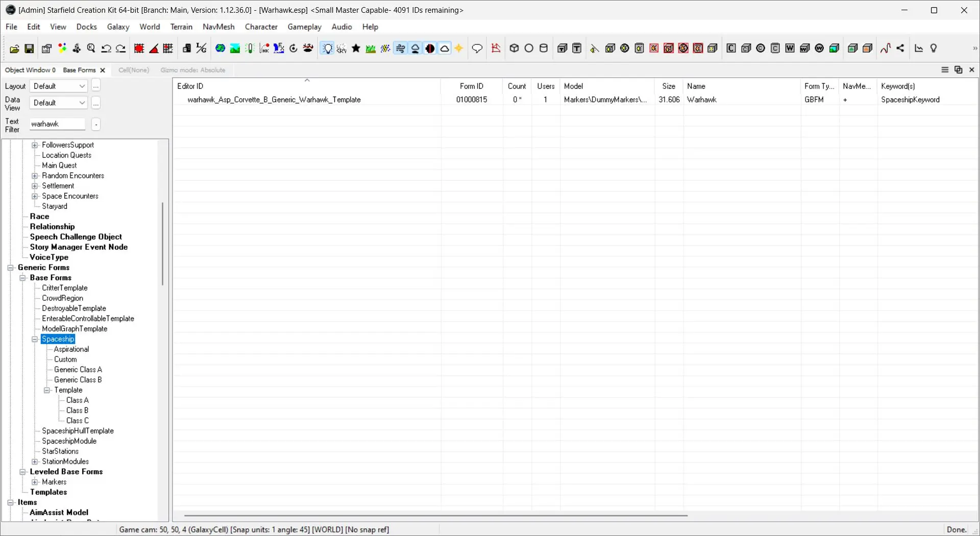Switch to Object Window 0 tab
This screenshot has width=980, height=536.
(30, 70)
